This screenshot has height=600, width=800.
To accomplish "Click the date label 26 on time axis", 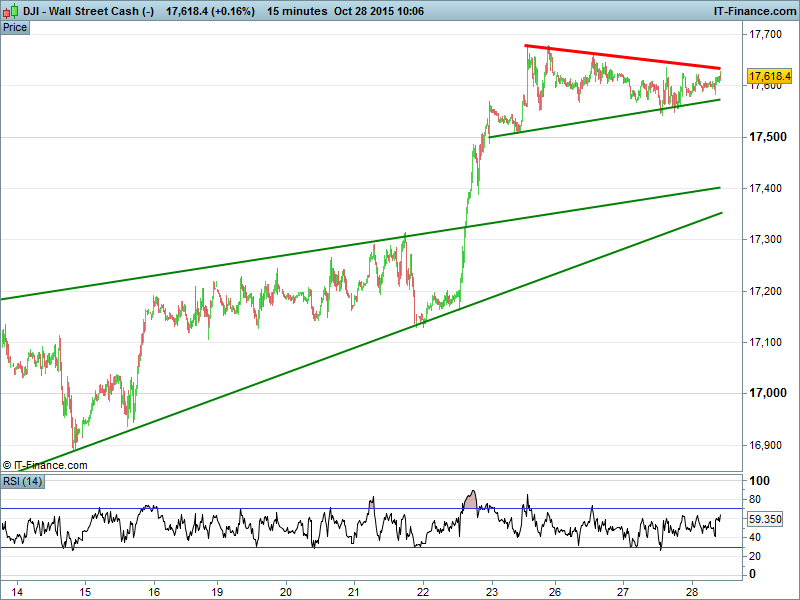I will pos(555,590).
